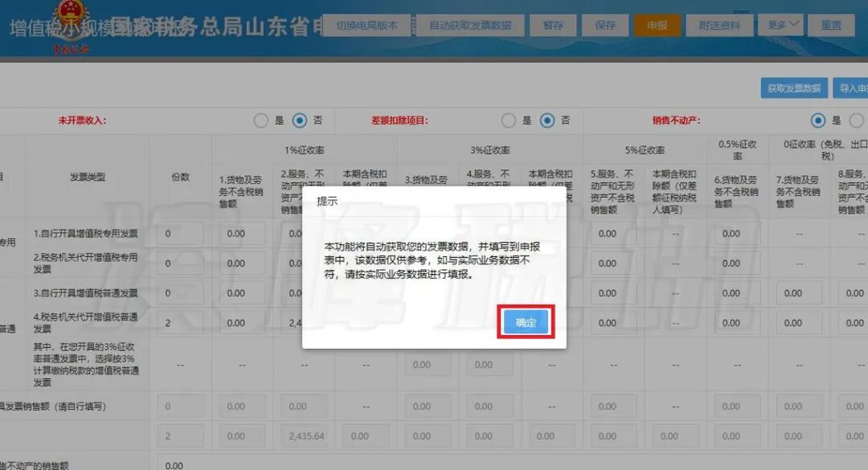点击自行填写行中的金额输入框
This screenshot has height=470, width=868.
pos(244,407)
